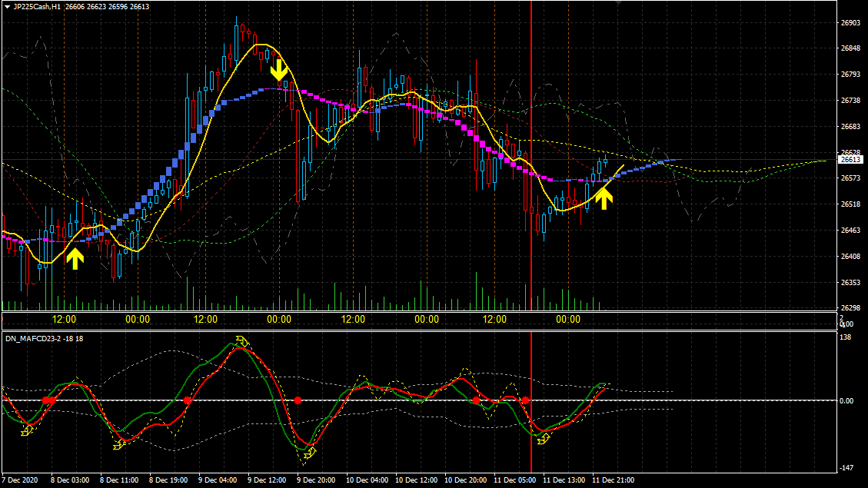The width and height of the screenshot is (868, 488).
Task: Click the 26683 price level label
Action: click(x=850, y=126)
